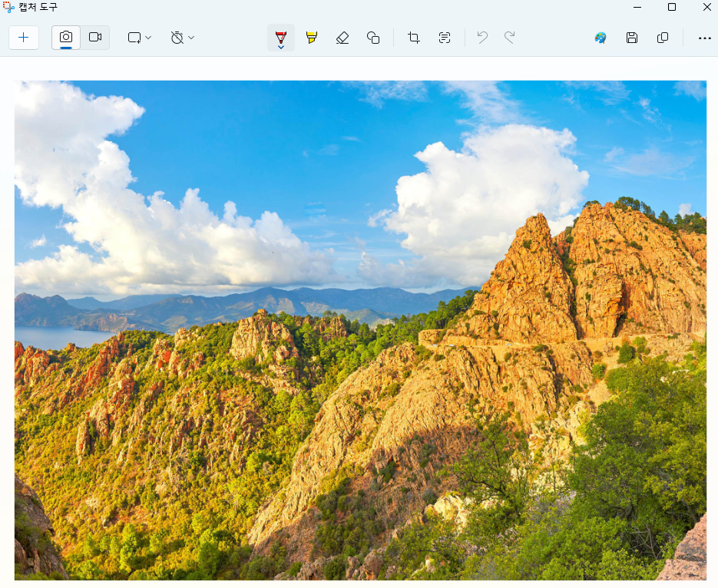This screenshot has width=718, height=588.
Task: Expand snipping shape dropdown chevron
Action: (x=148, y=38)
